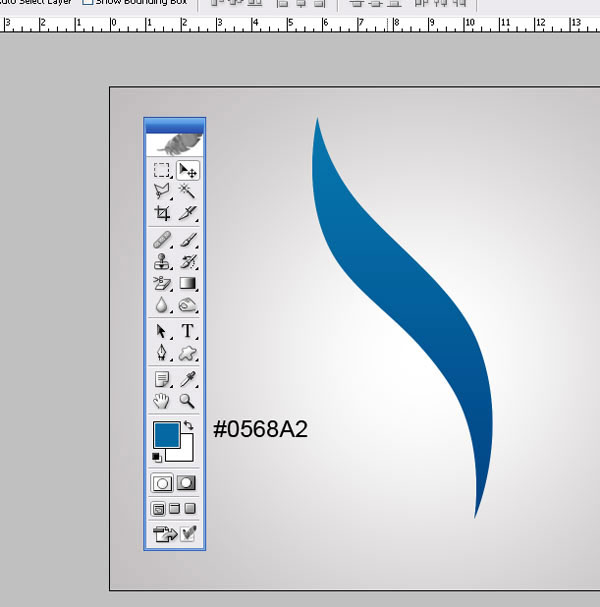Viewport: 600px width, 607px height.
Task: Select the Crop tool
Action: 161,213
